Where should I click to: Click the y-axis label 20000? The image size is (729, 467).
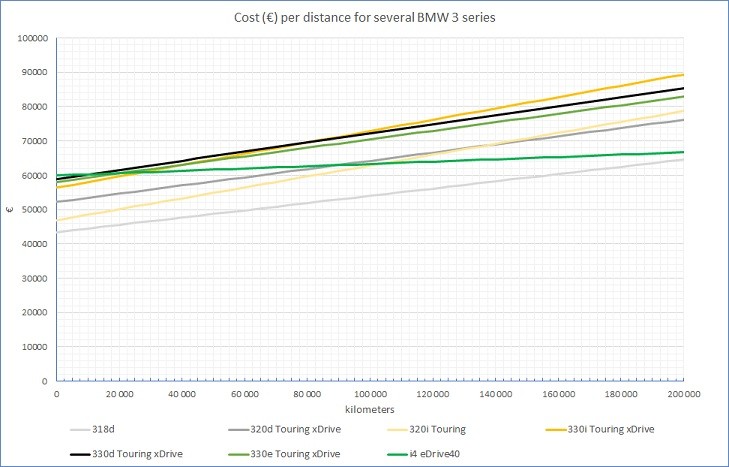click(x=34, y=313)
